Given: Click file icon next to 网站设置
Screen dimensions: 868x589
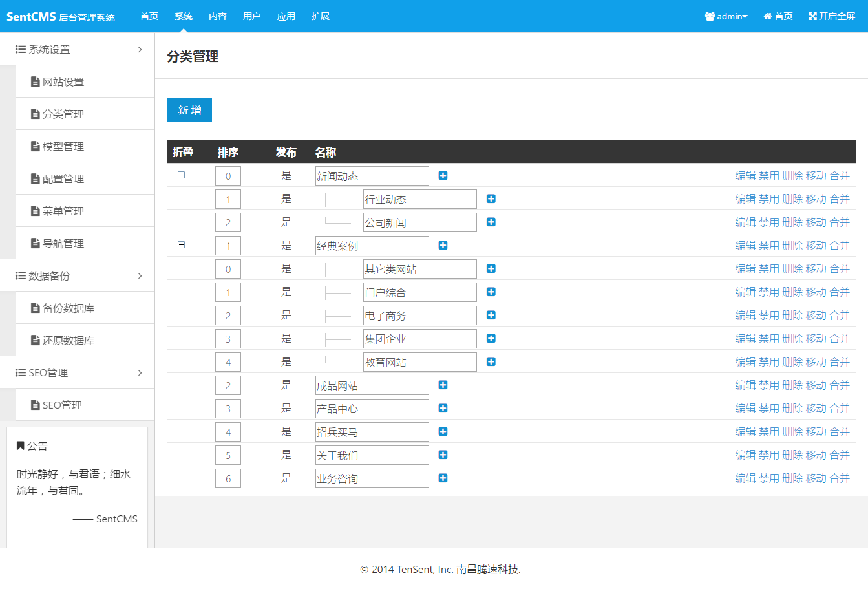Looking at the screenshot, I should tap(36, 81).
